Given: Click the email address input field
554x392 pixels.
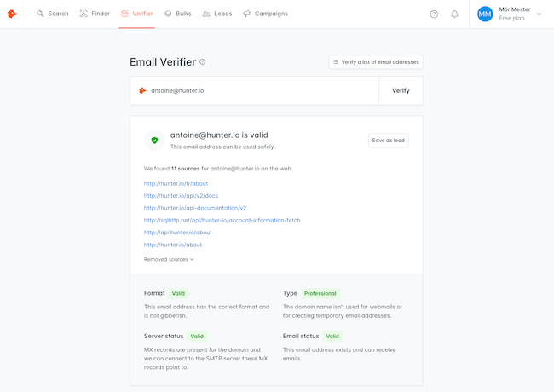Looking at the screenshot, I should [x=260, y=90].
